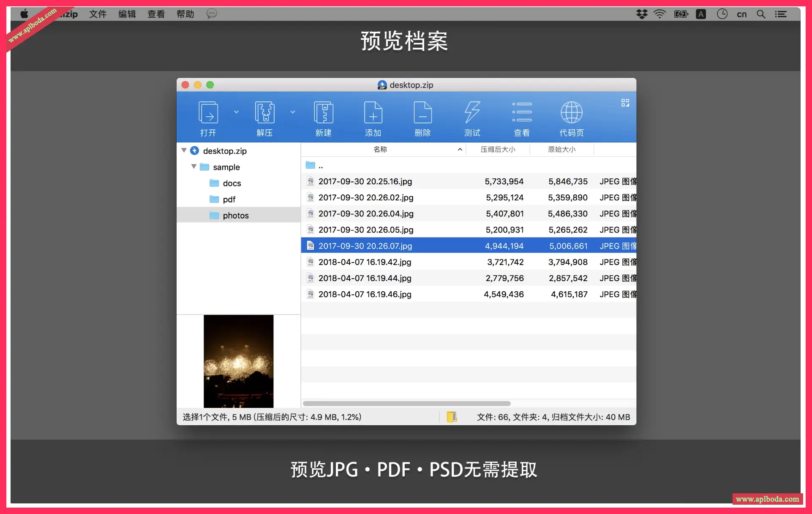Sort files by clicking the 名称 column header
The image size is (812, 514).
(380, 149)
